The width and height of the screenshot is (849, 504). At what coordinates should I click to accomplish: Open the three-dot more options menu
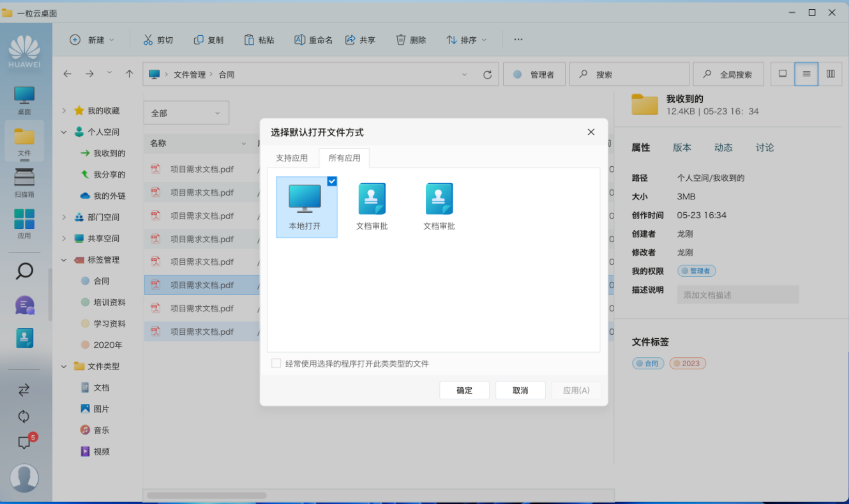click(518, 39)
